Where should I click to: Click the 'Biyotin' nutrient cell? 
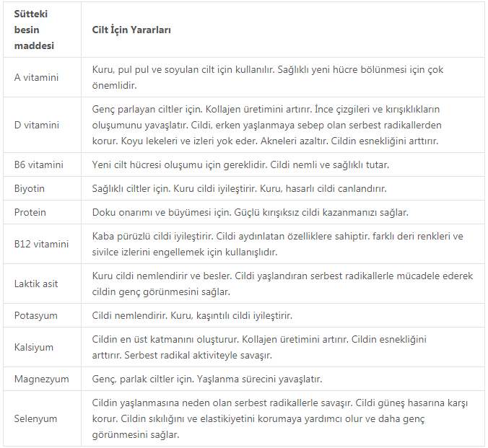point(30,188)
